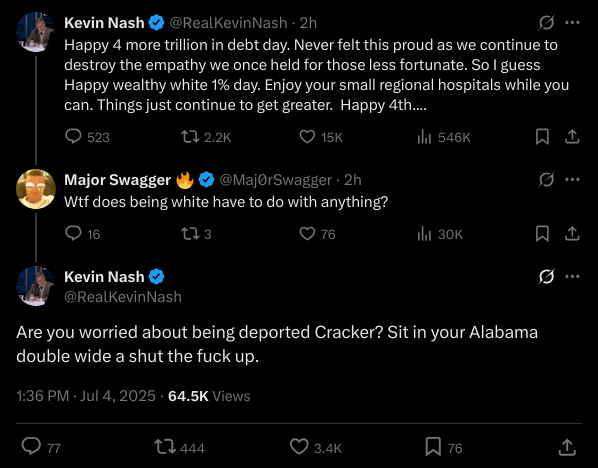Screen dimensions: 598x468
Task: Open Major Swagger's profile picture
Action: [36, 189]
